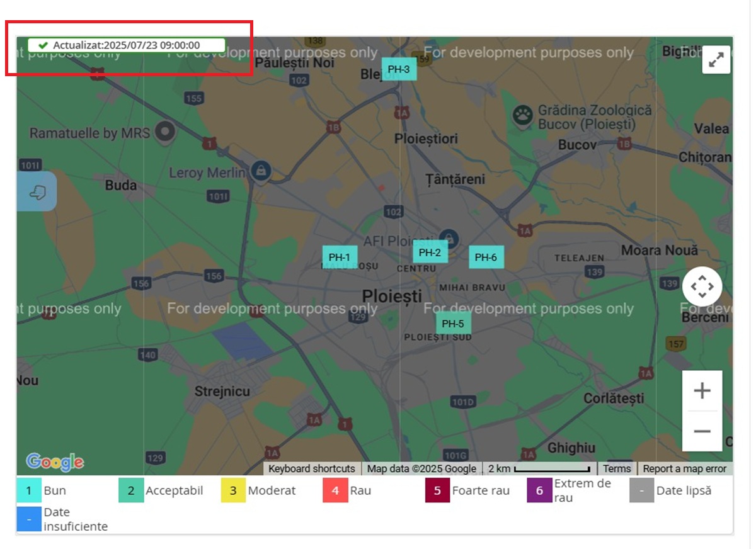Click the Ramatuelle by MRS pin
Screen dimensions: 756x549
165,132
